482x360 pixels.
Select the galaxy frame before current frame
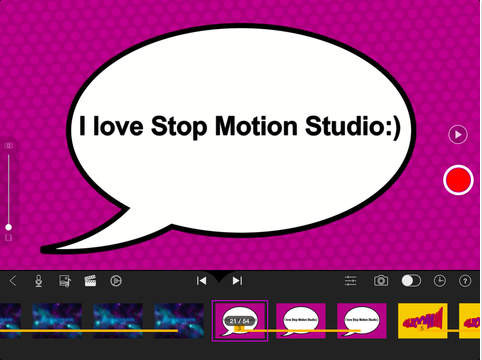click(x=179, y=321)
